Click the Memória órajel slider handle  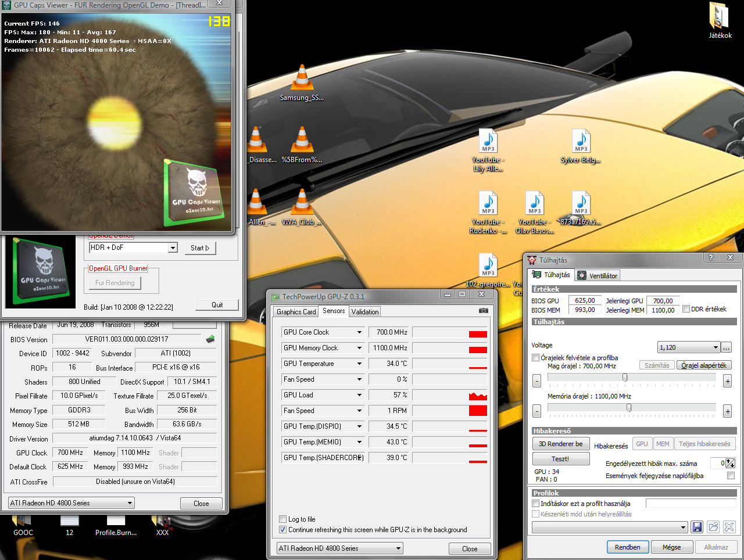coord(629,408)
